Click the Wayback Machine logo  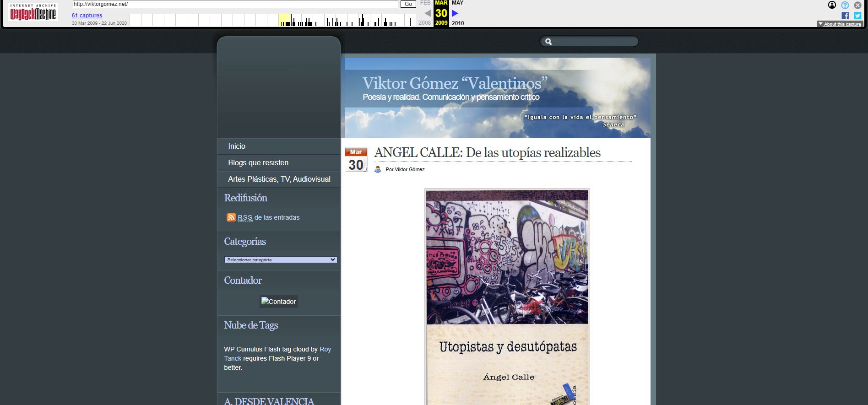tap(33, 13)
